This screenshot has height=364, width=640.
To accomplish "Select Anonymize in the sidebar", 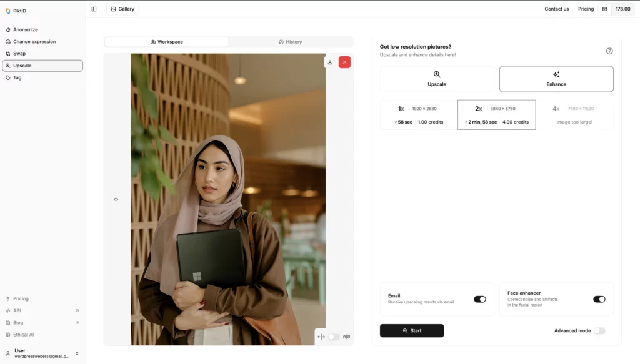I will [26, 30].
